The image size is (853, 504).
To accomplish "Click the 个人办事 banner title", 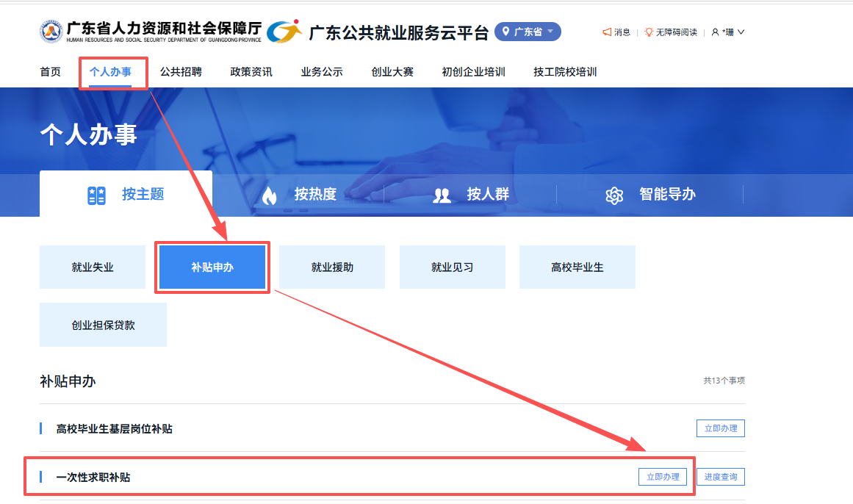I will coord(88,134).
